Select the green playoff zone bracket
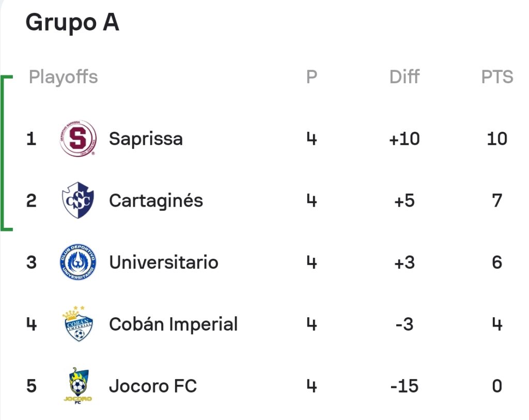The image size is (529, 420). click(6, 153)
